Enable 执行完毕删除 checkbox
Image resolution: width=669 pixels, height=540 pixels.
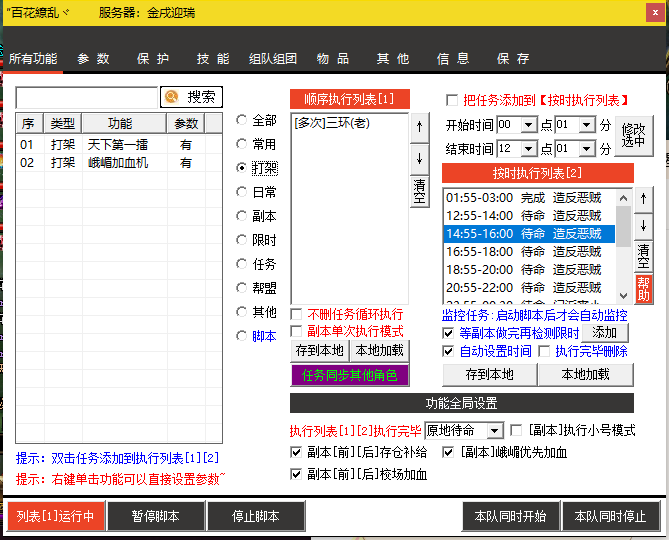click(x=544, y=351)
